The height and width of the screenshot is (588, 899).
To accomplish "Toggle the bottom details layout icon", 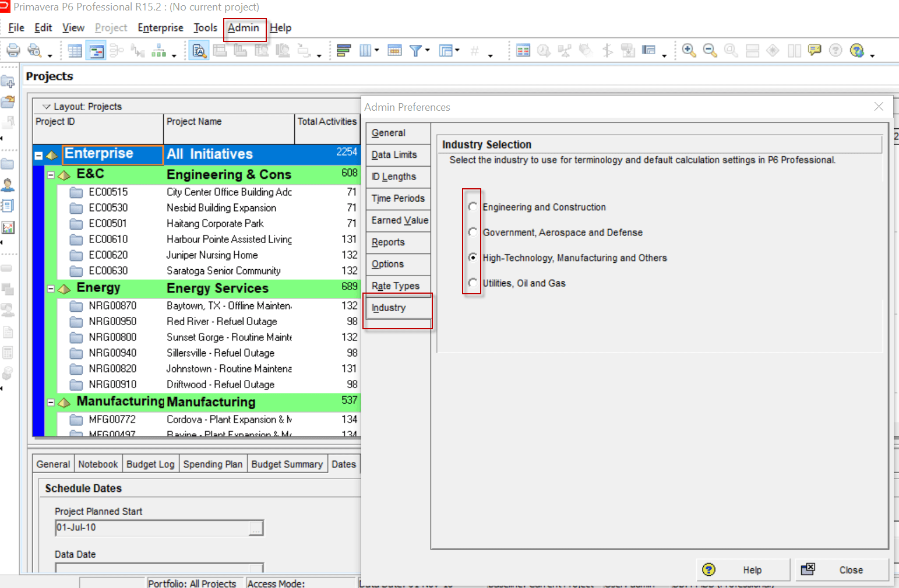I will coord(199,51).
